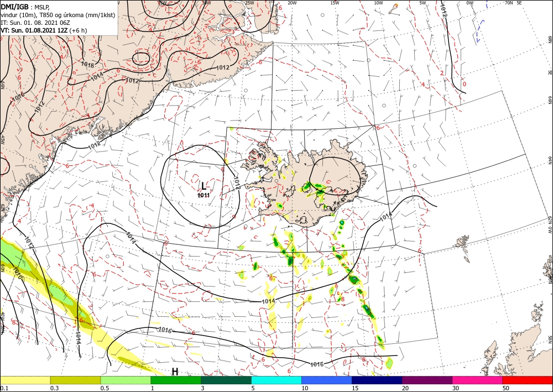
Task: Click the yellow 0.1–0.3 legend color segment
Action: point(25,380)
